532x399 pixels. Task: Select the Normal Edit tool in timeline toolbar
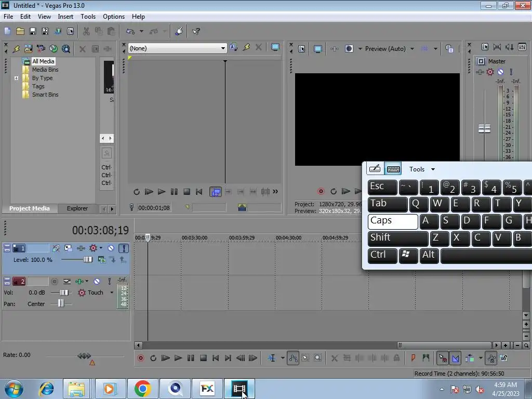coord(272,358)
